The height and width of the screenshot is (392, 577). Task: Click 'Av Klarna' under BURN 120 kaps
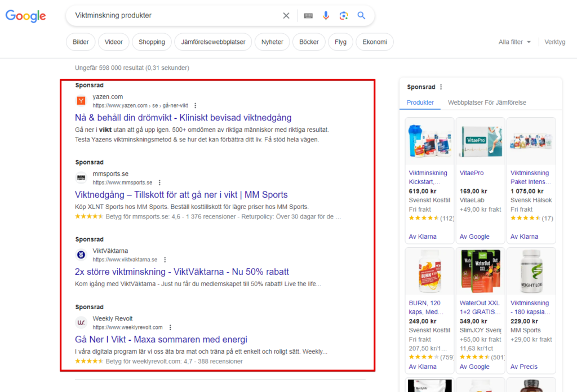pos(423,367)
